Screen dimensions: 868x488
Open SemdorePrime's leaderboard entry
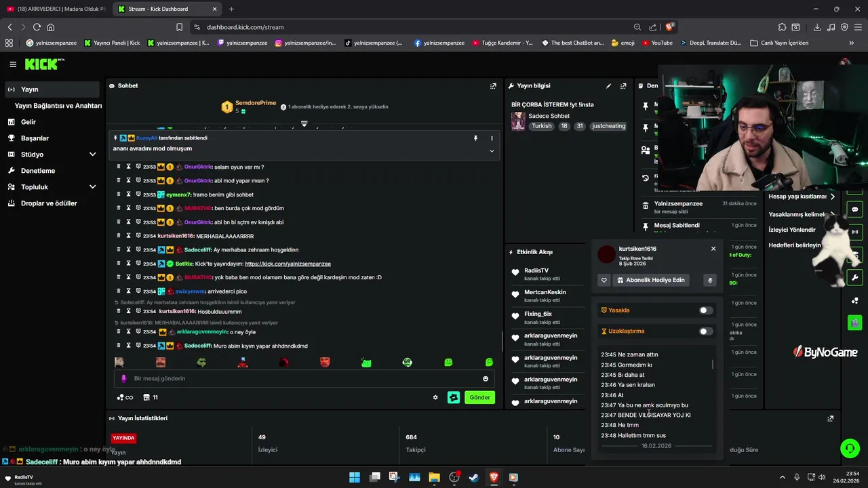click(249, 106)
